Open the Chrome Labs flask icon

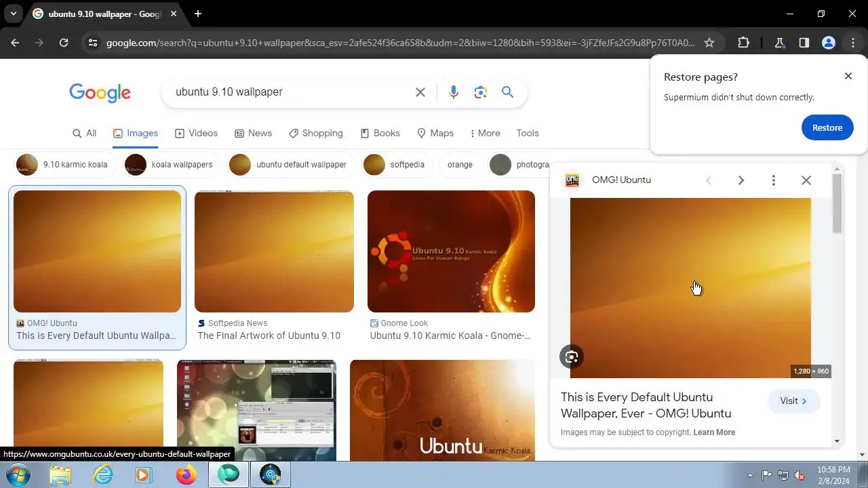[779, 43]
